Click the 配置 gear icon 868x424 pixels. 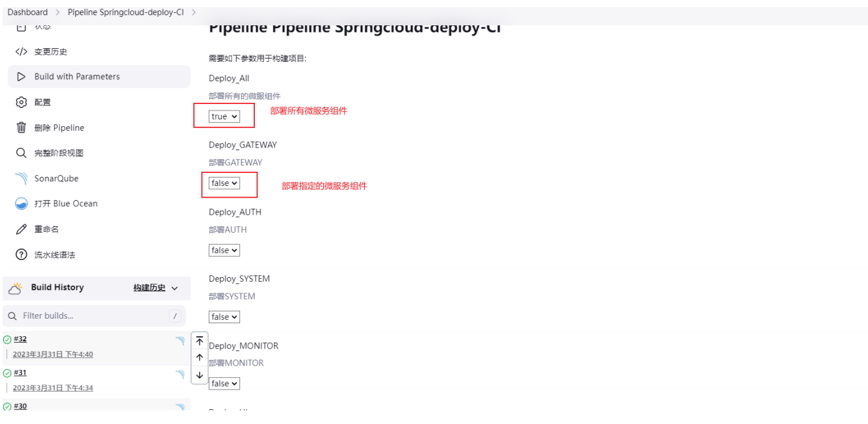coord(21,102)
